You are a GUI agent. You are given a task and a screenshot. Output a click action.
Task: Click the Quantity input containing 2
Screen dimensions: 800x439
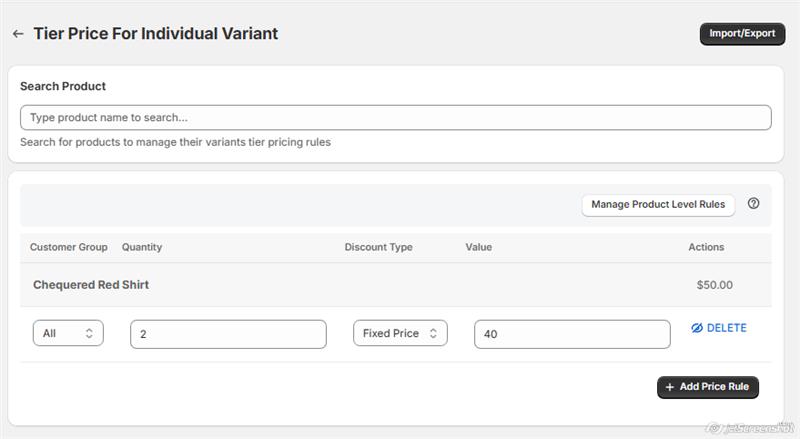[x=228, y=334]
